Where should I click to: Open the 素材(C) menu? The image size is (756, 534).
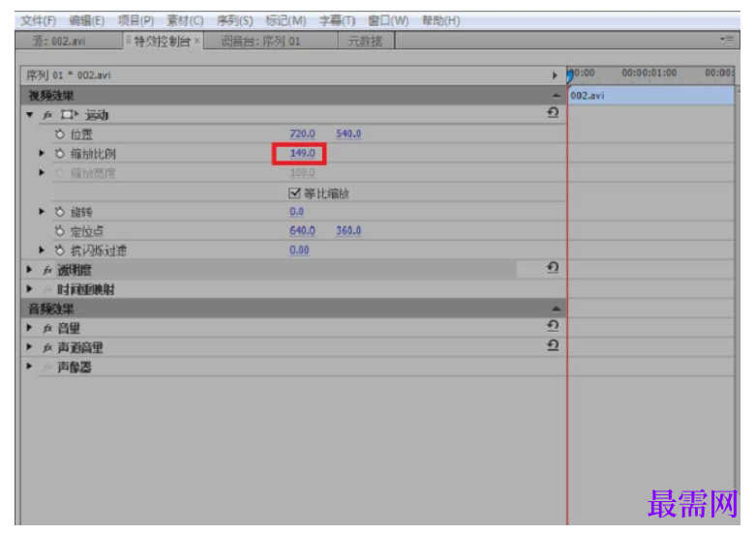(185, 21)
